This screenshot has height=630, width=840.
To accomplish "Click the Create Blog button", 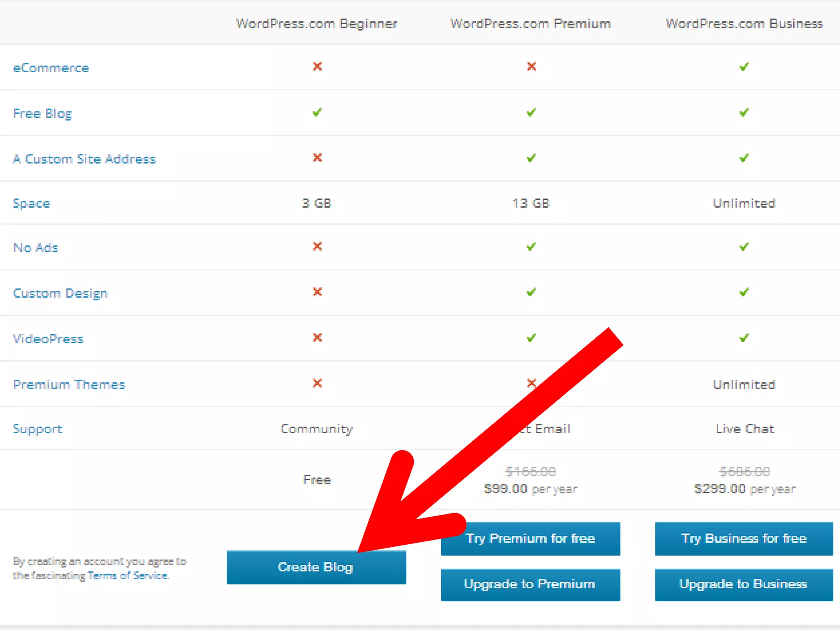I will click(316, 567).
